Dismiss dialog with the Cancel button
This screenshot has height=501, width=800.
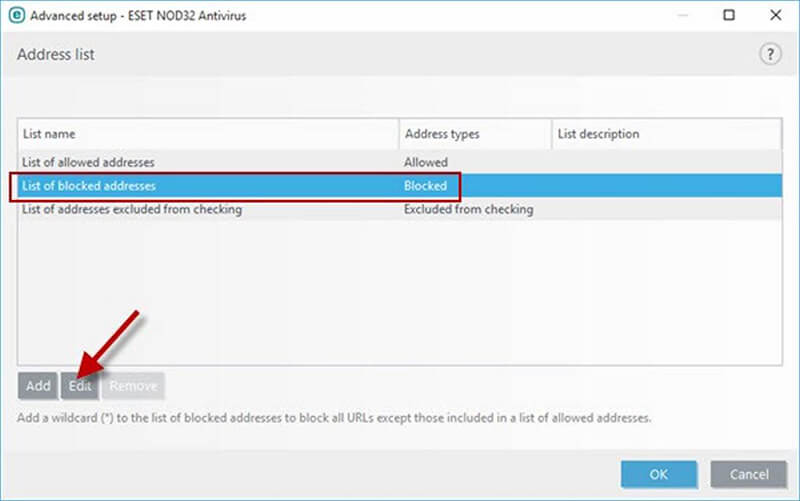click(x=748, y=474)
